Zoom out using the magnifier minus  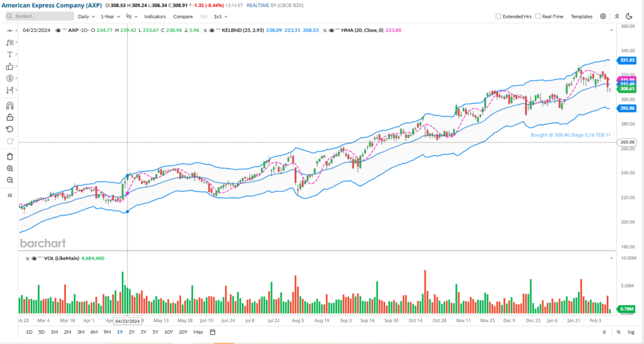tap(10, 180)
